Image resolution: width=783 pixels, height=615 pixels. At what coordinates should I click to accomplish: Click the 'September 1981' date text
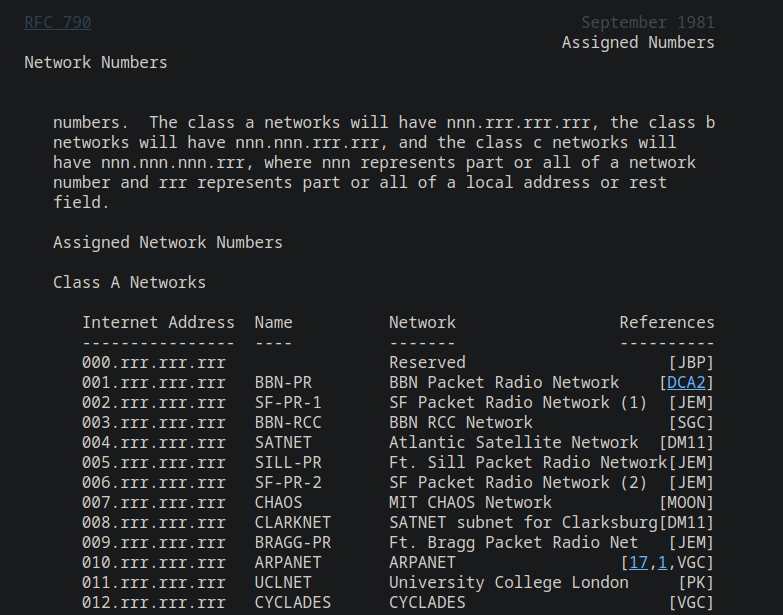[648, 22]
